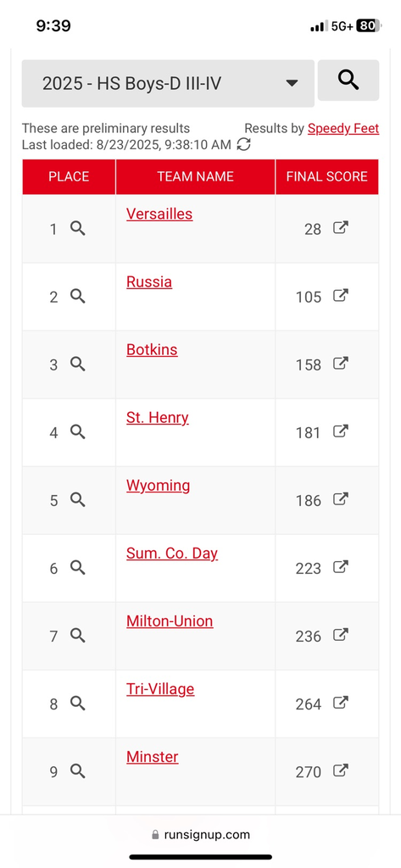Open the 2025 - HS Boys-D III-IV dropdown
Image resolution: width=401 pixels, height=868 pixels.
[x=168, y=84]
